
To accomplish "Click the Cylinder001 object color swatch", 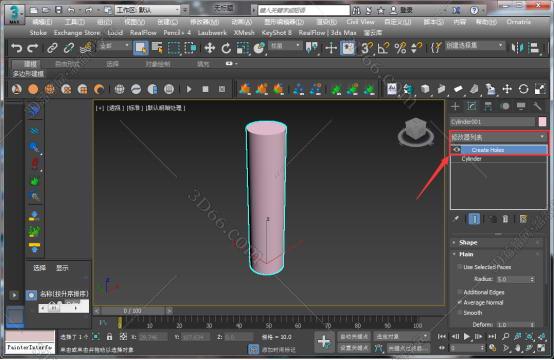I will click(542, 122).
